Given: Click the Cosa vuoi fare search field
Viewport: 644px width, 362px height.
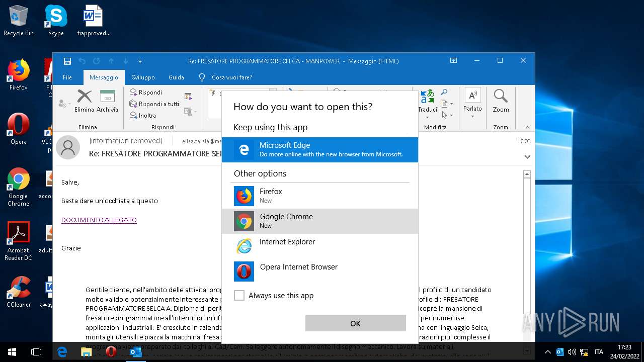Looking at the screenshot, I should [231, 77].
